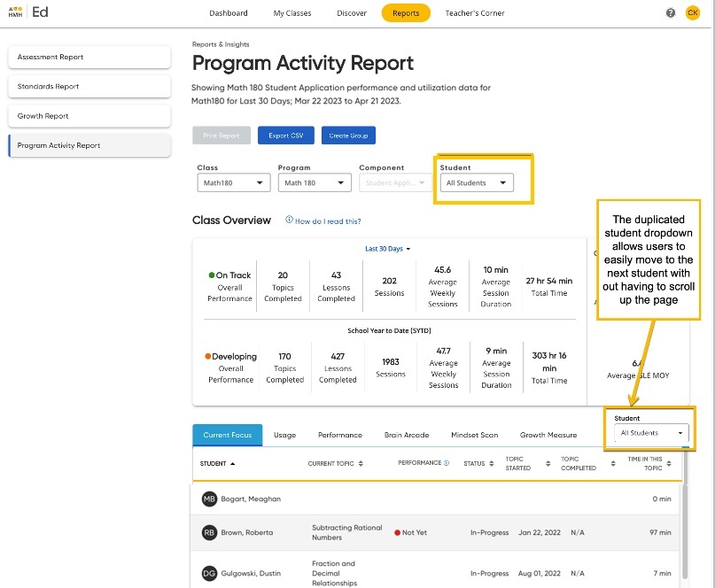Open the lower duplicated Student dropdown

651,433
